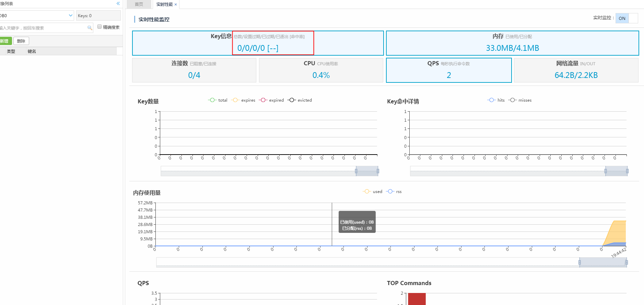Click the 删除 button

click(21, 41)
